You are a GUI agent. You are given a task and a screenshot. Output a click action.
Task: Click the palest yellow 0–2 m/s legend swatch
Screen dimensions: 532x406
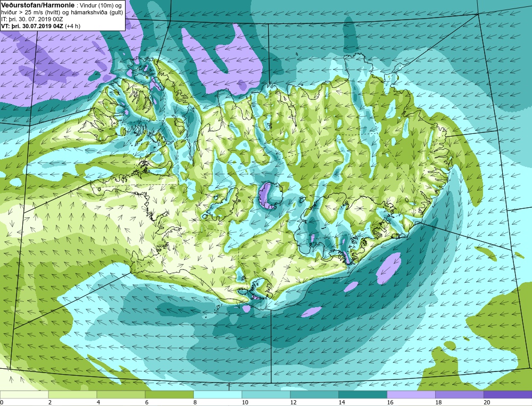click(24, 394)
